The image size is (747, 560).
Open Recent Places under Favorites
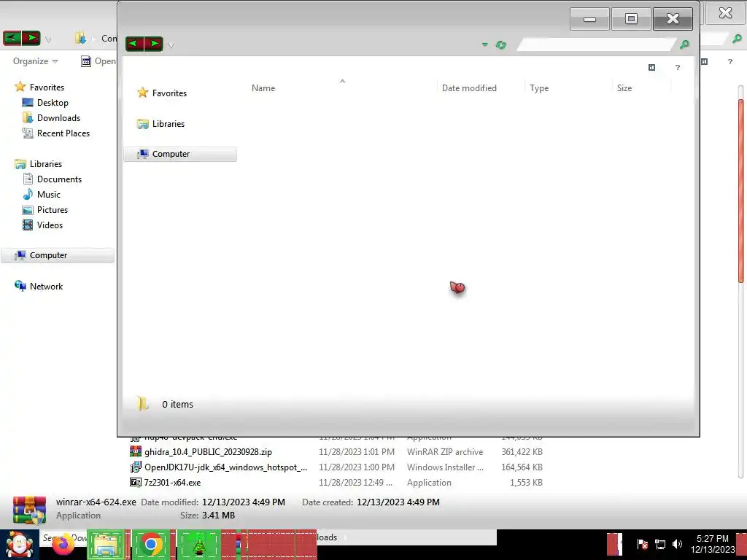(56, 133)
